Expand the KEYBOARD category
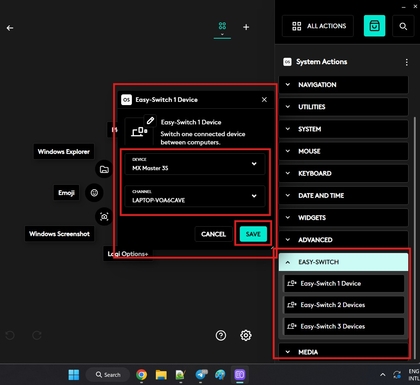This screenshot has height=385, width=420. pyautogui.click(x=343, y=173)
